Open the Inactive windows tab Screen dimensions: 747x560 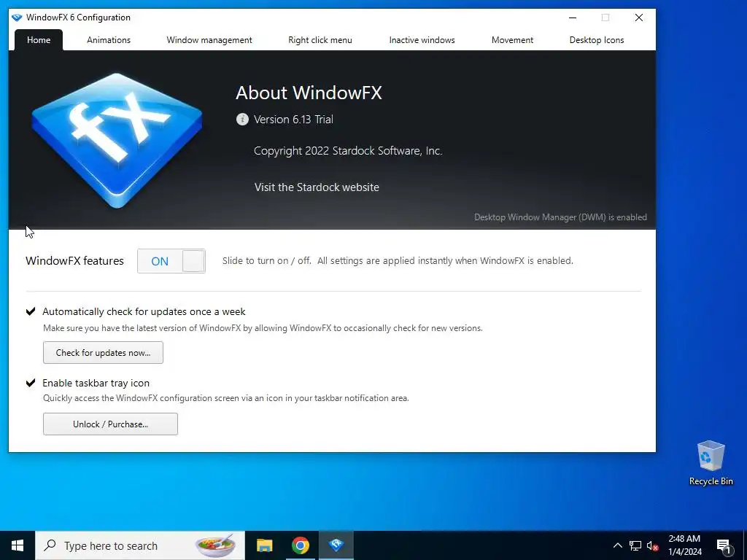click(422, 40)
